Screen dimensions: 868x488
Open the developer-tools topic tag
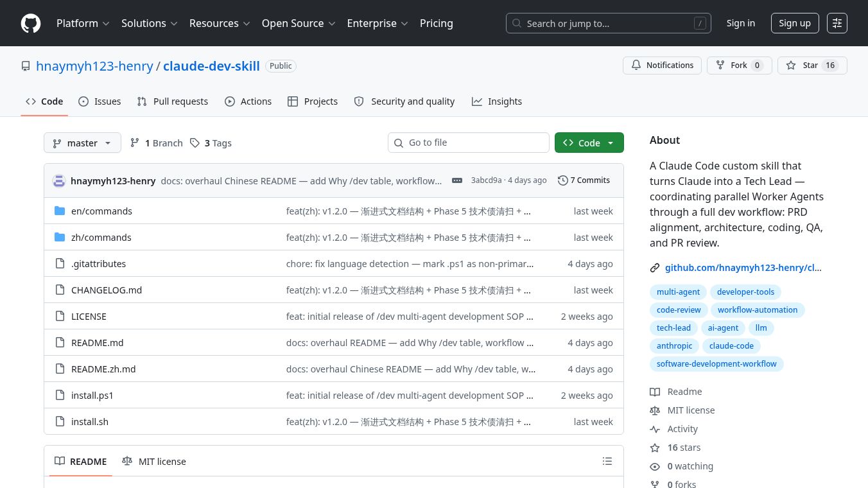click(x=745, y=292)
